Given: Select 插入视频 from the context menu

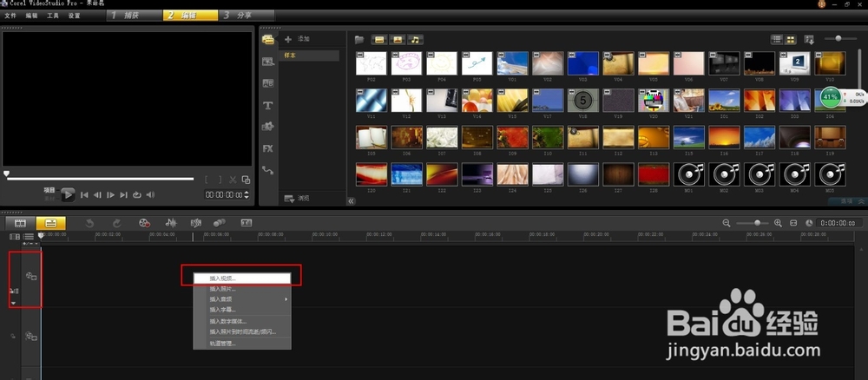Looking at the screenshot, I should click(x=222, y=278).
